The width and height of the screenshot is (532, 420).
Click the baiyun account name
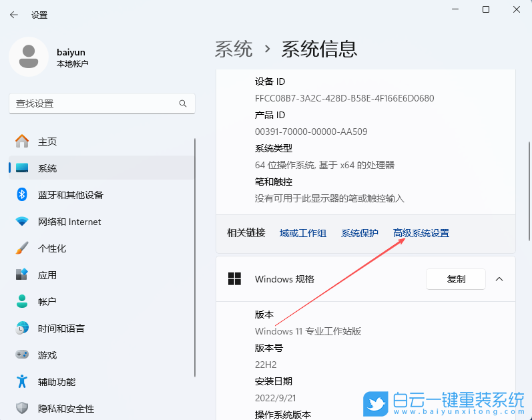(71, 52)
